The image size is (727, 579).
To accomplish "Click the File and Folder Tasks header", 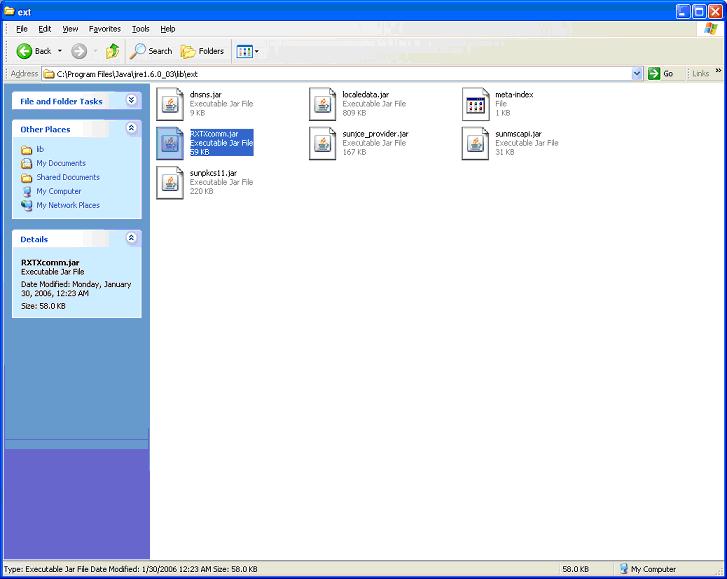I will pyautogui.click(x=61, y=101).
